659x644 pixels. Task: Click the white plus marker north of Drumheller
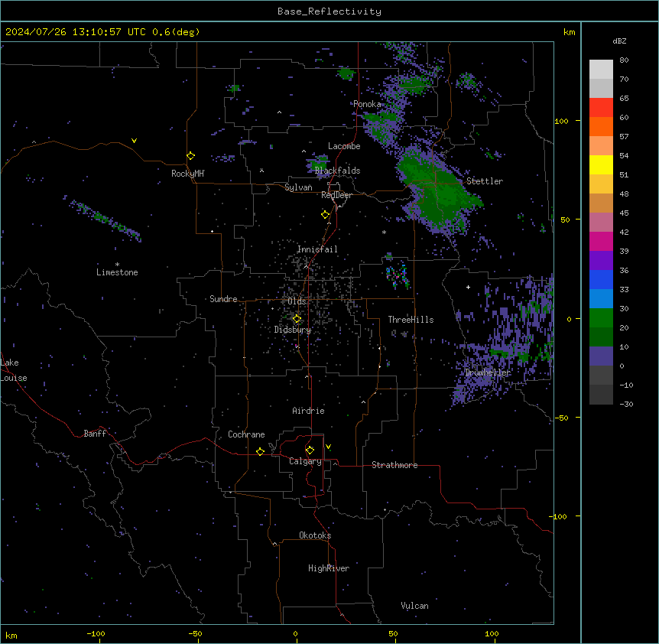point(468,287)
